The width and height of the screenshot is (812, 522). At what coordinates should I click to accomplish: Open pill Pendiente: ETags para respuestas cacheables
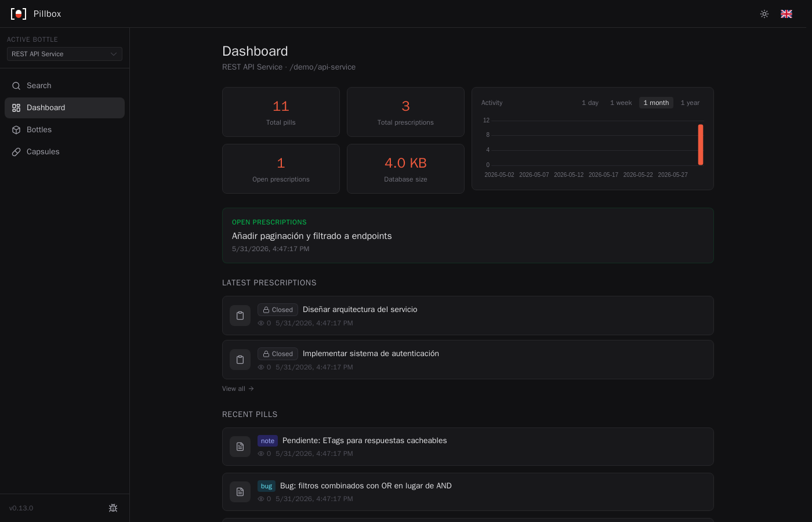467,447
